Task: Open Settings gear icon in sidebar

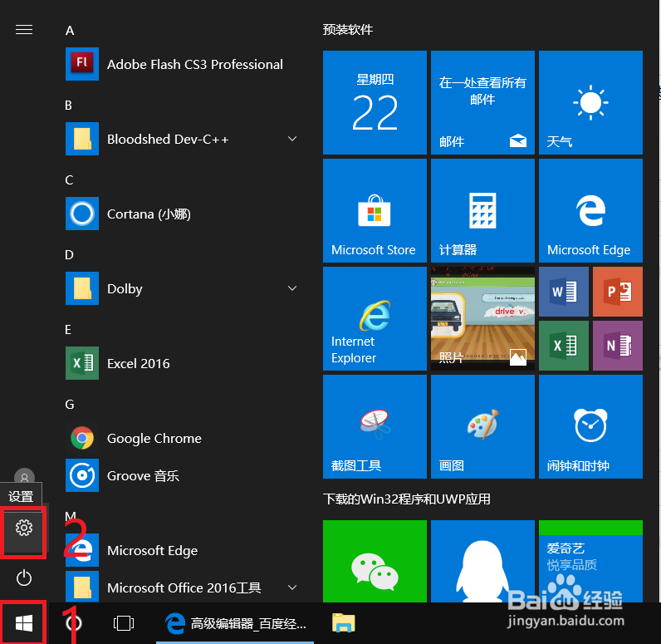Action: (24, 528)
